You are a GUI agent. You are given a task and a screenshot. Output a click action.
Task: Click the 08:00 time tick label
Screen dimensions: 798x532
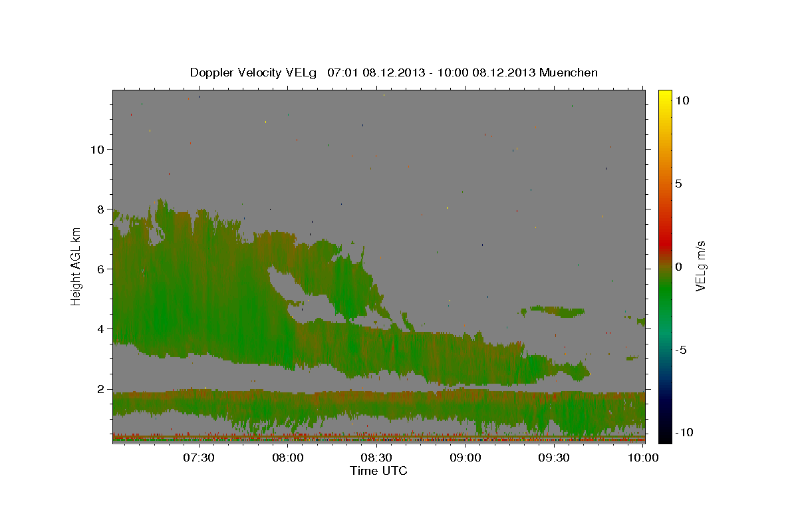pyautogui.click(x=287, y=458)
